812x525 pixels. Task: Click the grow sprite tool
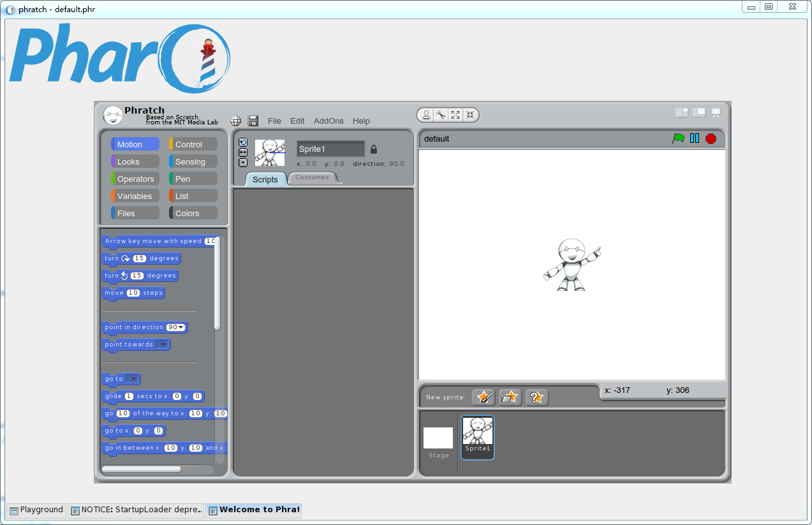[x=455, y=115]
